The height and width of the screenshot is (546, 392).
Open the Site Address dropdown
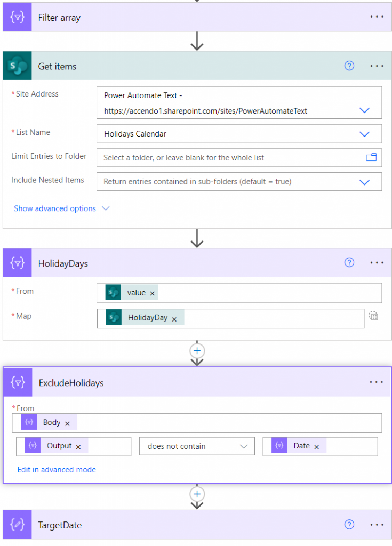pos(365,110)
